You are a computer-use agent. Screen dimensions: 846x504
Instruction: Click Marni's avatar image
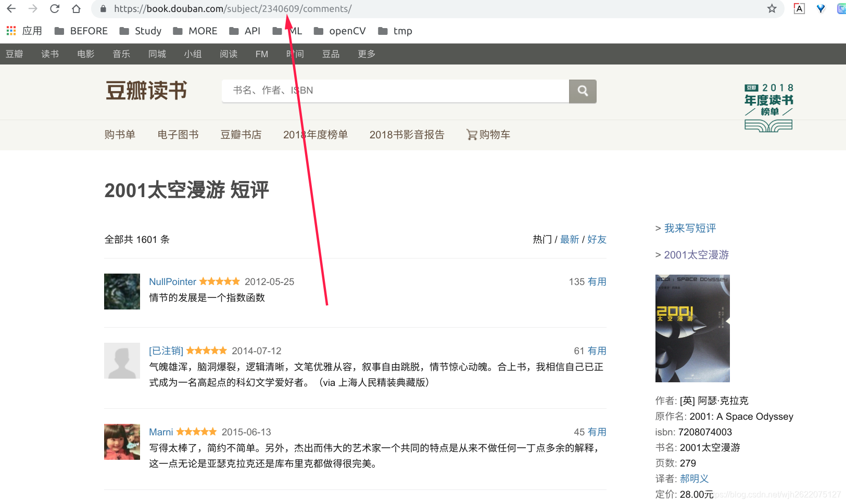[122, 442]
